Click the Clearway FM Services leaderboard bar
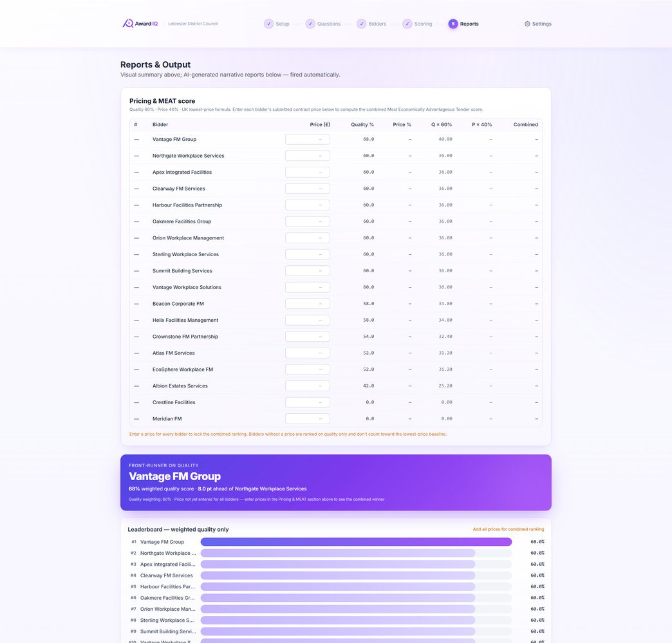Viewport: 672px width, 643px height. (338, 575)
